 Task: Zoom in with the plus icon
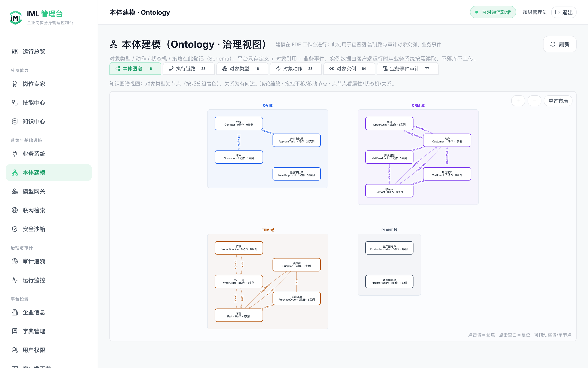point(518,101)
